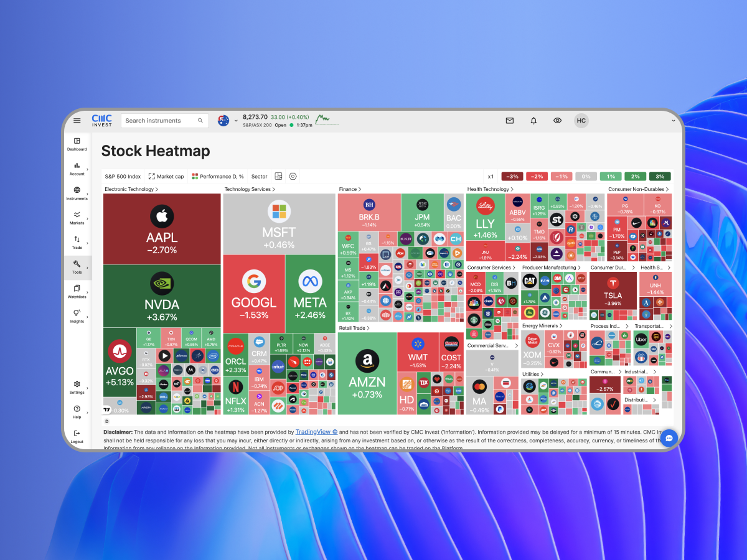Click the MSFT heatmap tile
Viewport: 747px width, 560px height.
pyautogui.click(x=279, y=224)
